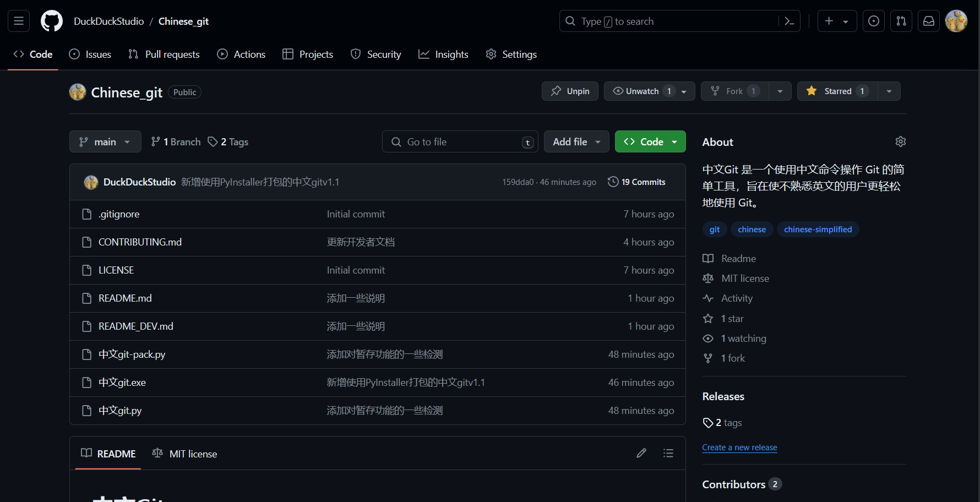Expand the Add file dropdown
This screenshot has height=502, width=980.
coord(576,141)
